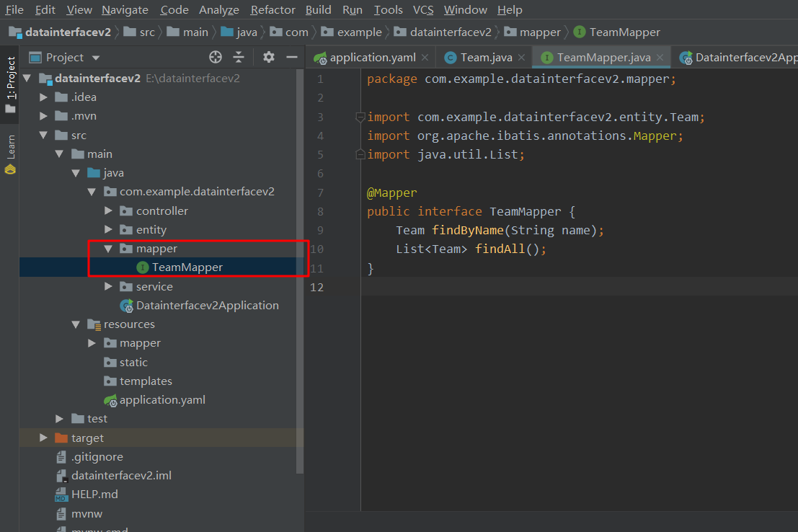Open the Build menu

click(318, 9)
